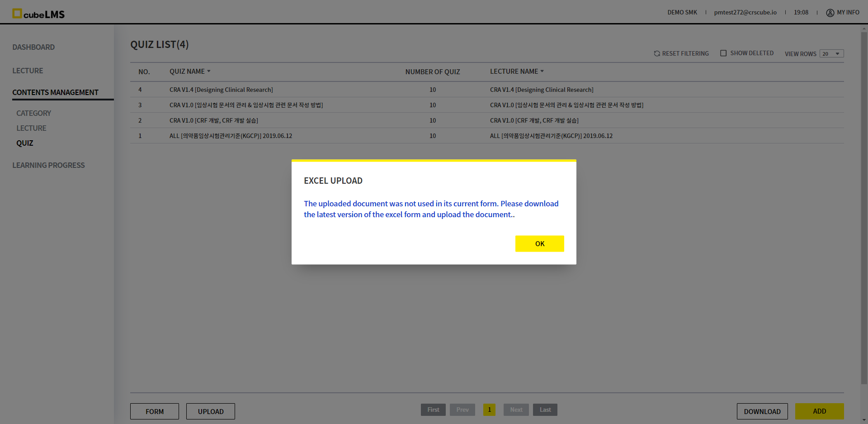Expand the Lecture Name column filter
868x424 pixels.
(x=542, y=71)
